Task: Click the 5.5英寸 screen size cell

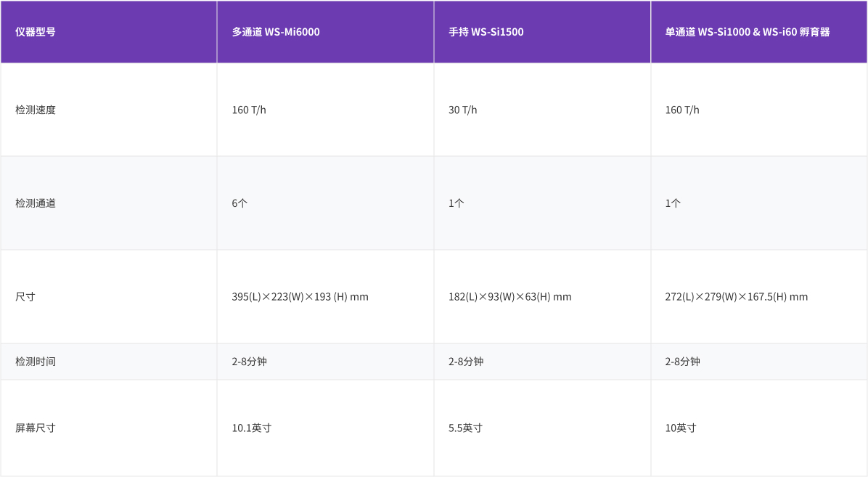Action: [x=465, y=428]
